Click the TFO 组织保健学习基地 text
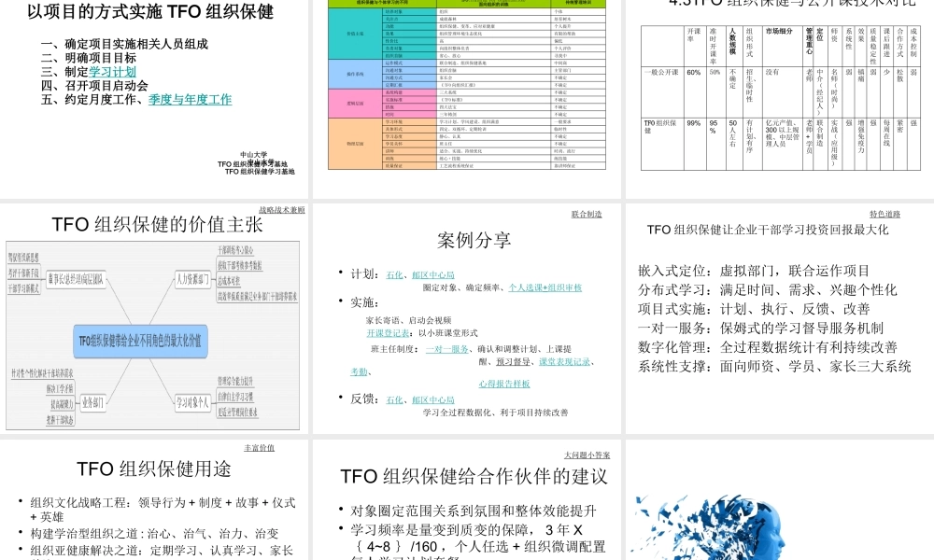The height and width of the screenshot is (560, 934). pos(260,172)
